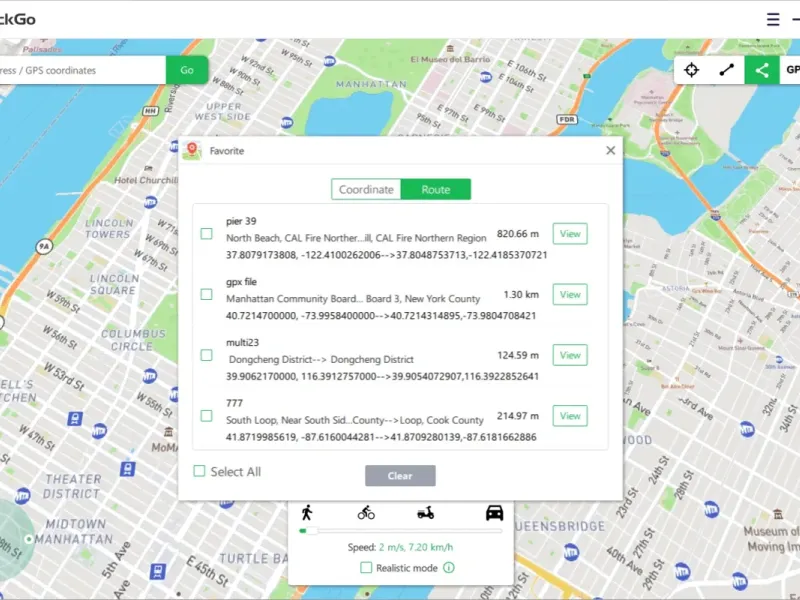Click the Manhattan Community Board route description

point(353,298)
